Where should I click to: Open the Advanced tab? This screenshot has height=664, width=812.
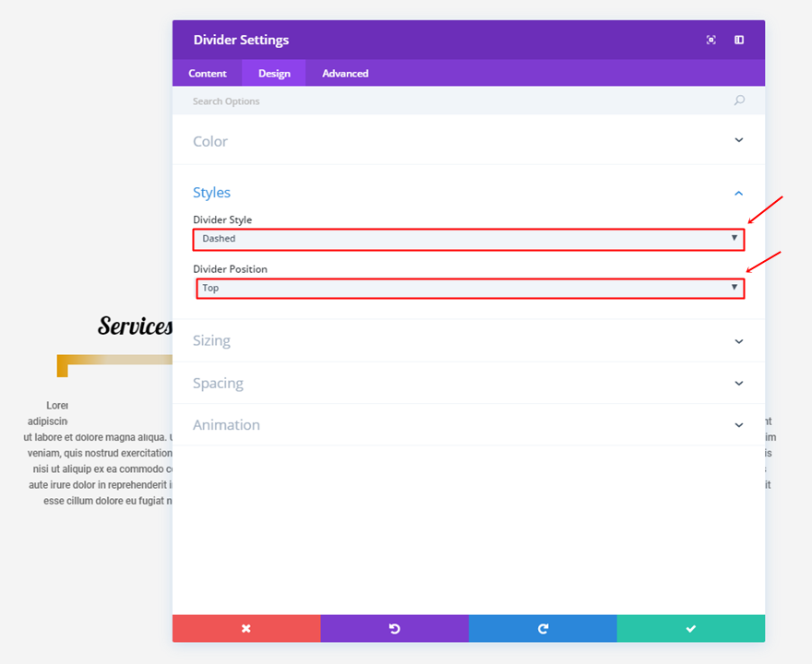[x=345, y=73]
